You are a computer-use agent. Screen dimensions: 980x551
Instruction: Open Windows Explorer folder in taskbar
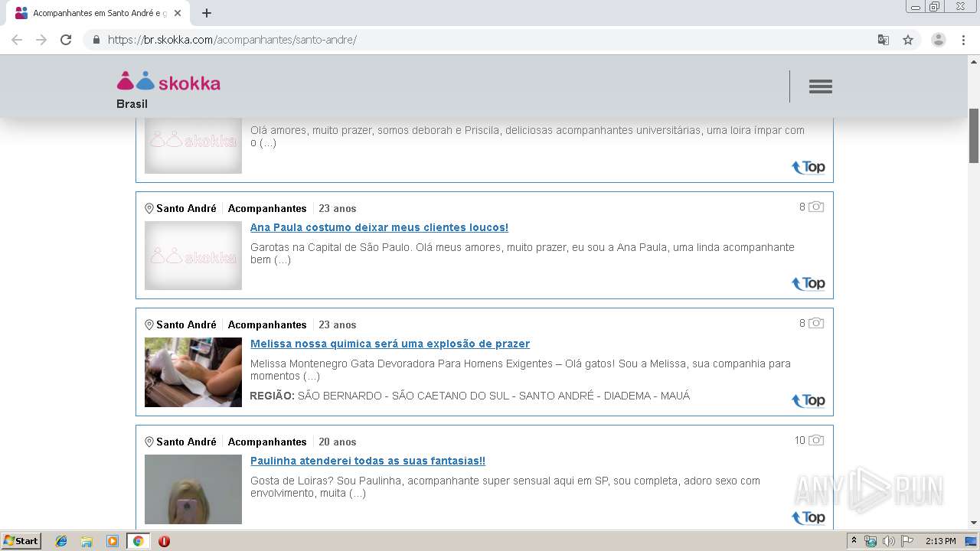87,541
